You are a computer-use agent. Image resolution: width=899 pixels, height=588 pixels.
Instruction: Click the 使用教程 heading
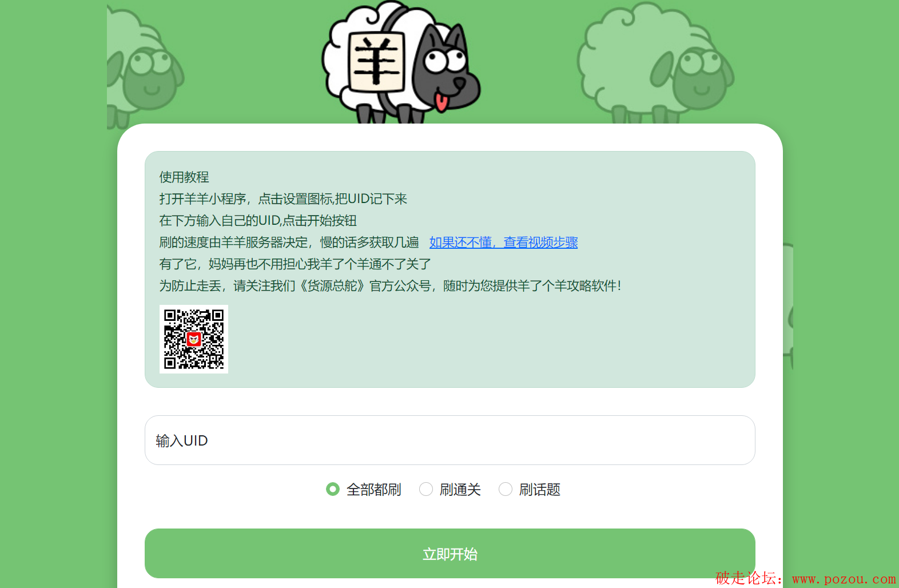[x=184, y=177]
